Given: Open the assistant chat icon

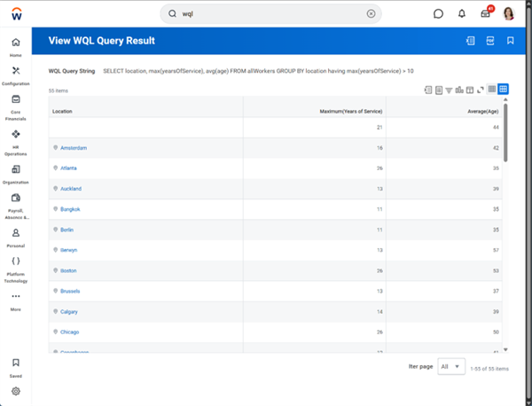Looking at the screenshot, I should pyautogui.click(x=438, y=13).
